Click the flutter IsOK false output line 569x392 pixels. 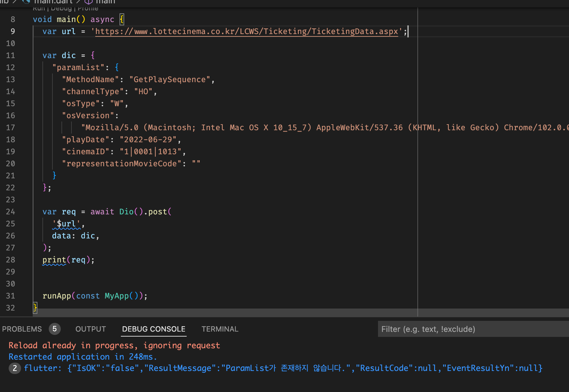(x=283, y=368)
